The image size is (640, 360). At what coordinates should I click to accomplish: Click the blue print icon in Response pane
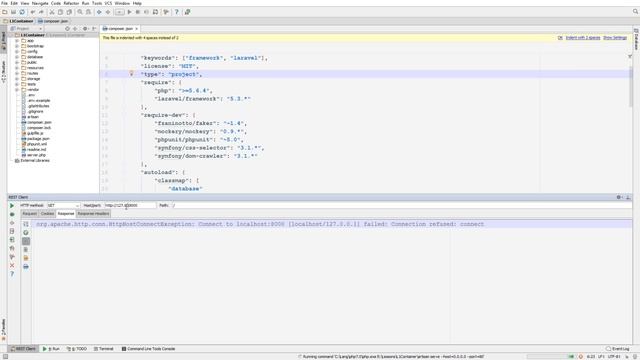(26, 267)
